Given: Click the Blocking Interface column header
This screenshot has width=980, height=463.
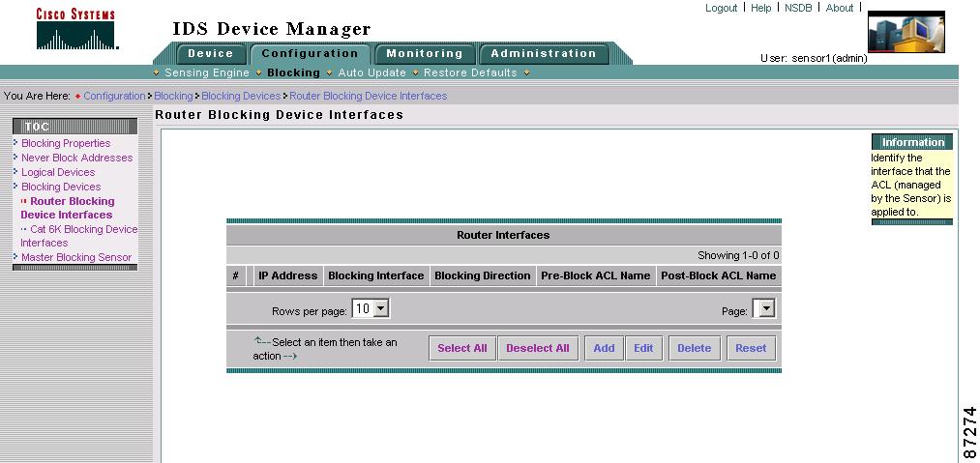Looking at the screenshot, I should [376, 275].
